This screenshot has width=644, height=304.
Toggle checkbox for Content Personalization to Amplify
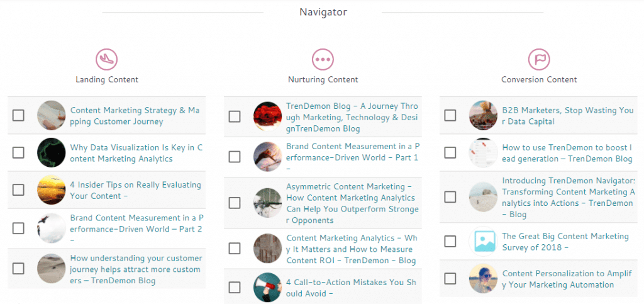pyautogui.click(x=450, y=279)
